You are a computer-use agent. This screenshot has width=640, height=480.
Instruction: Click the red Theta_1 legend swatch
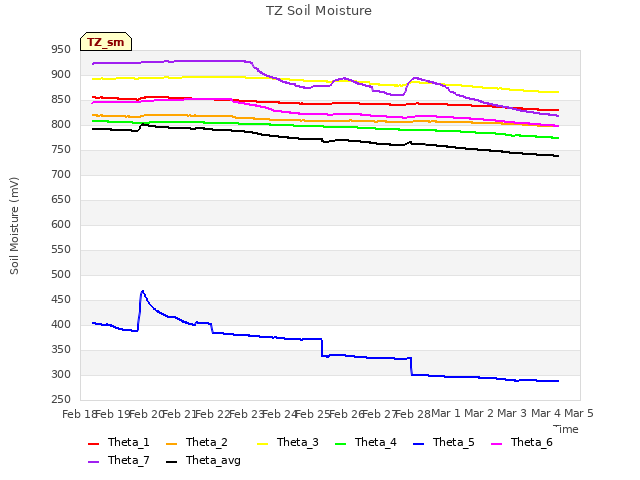click(x=93, y=444)
